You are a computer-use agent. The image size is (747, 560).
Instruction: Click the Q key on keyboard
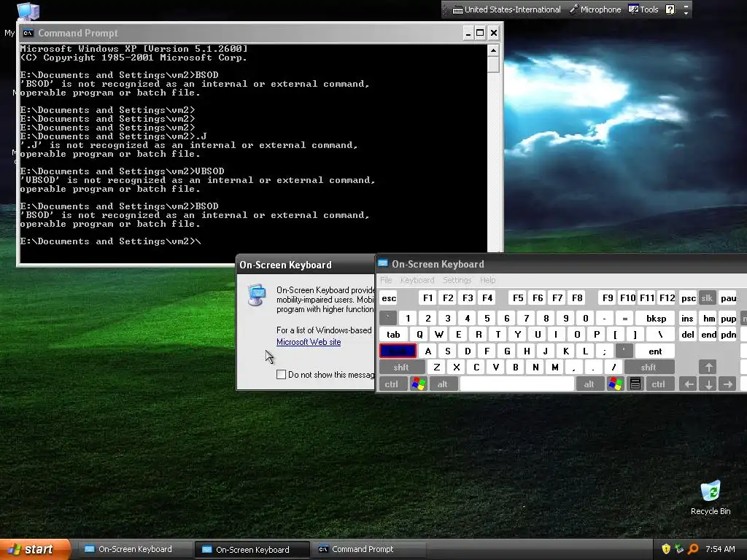419,334
